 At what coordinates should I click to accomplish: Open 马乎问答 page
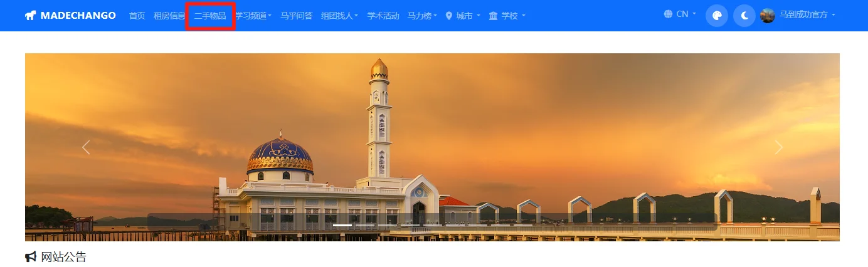click(296, 16)
